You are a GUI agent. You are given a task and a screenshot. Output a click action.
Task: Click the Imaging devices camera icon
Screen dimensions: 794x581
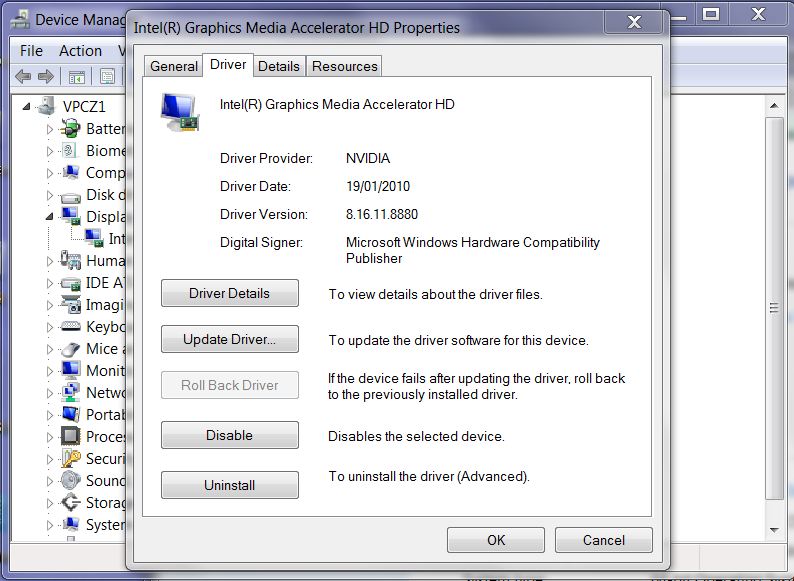[70, 304]
